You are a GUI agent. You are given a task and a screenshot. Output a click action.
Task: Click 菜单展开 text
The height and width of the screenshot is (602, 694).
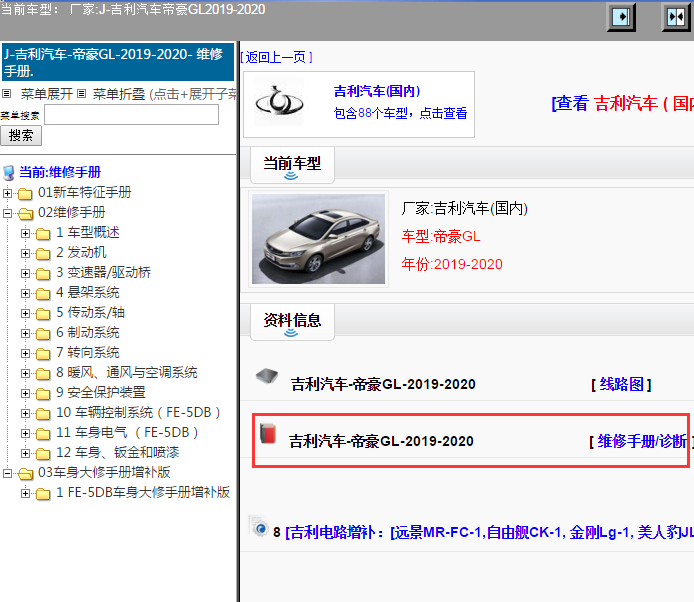46,94
